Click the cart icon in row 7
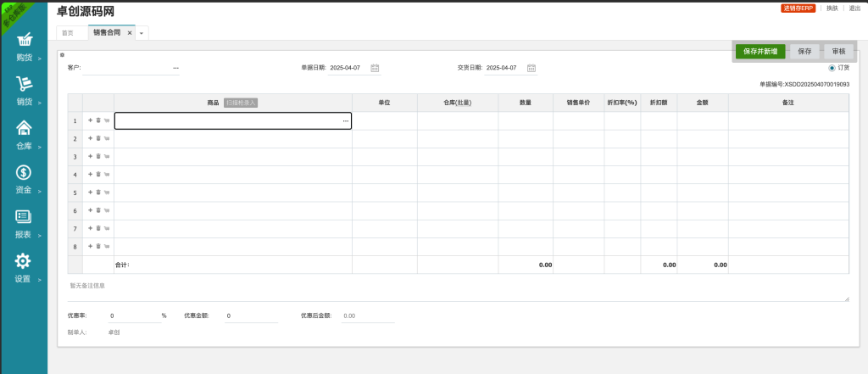 coord(107,228)
